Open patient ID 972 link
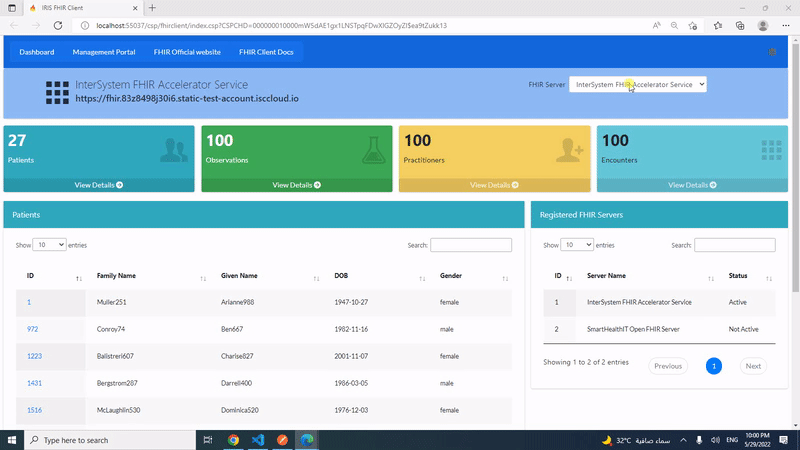 click(x=33, y=328)
